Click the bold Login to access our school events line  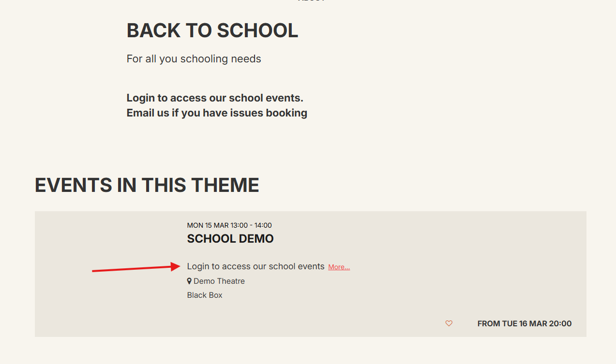[214, 98]
